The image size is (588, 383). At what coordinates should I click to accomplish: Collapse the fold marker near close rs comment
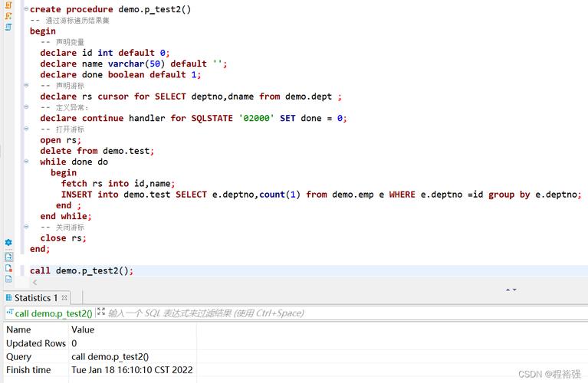[x=26, y=228]
